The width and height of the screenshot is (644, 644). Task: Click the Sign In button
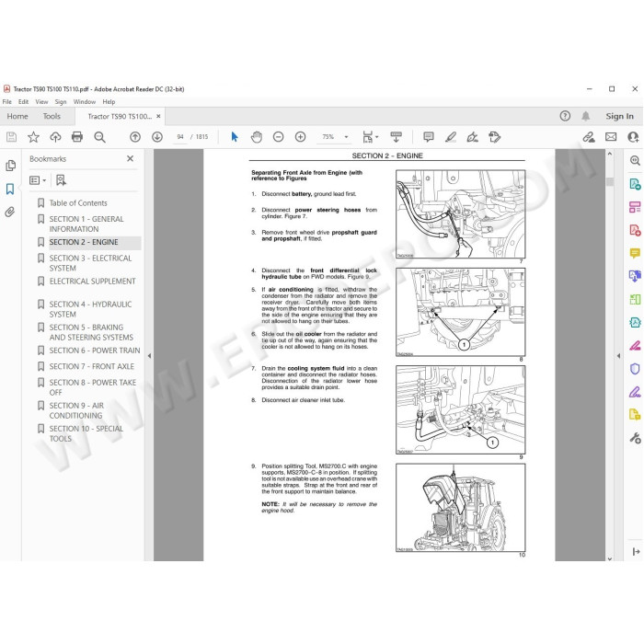point(619,116)
